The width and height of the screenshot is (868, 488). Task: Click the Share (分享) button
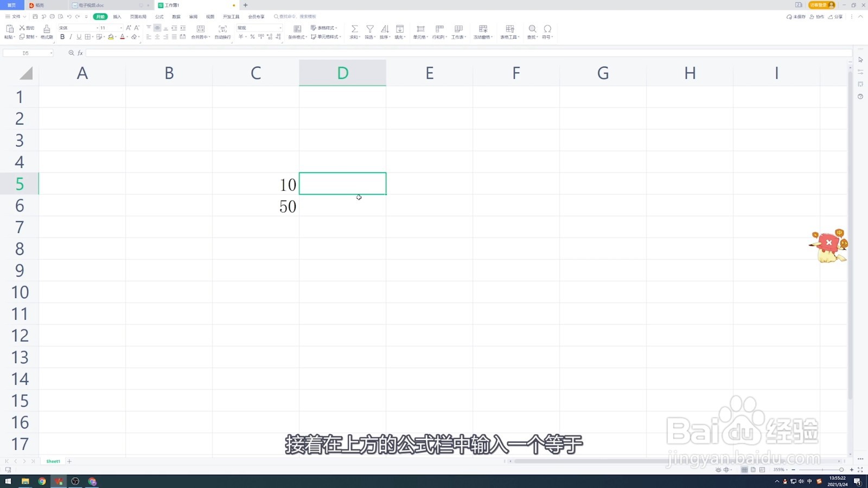835,17
